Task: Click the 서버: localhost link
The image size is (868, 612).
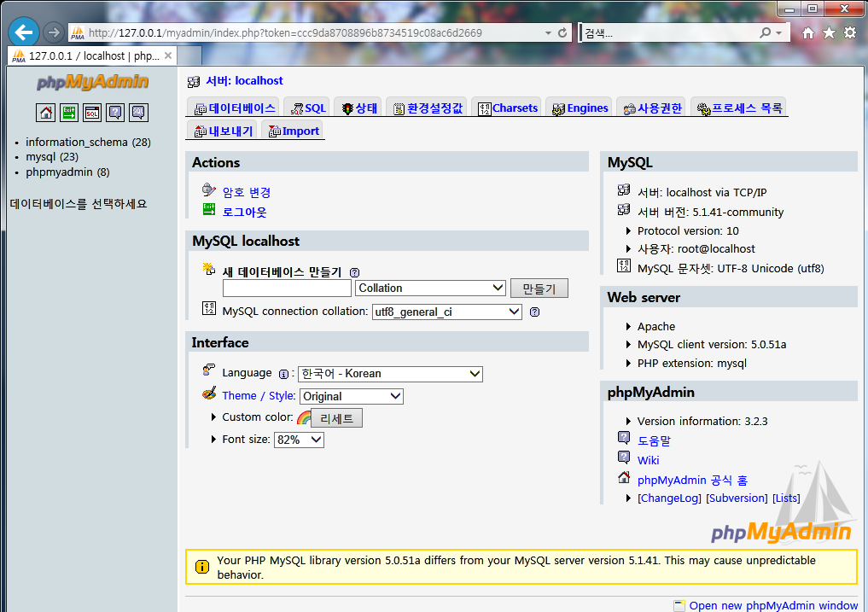Action: (x=244, y=81)
